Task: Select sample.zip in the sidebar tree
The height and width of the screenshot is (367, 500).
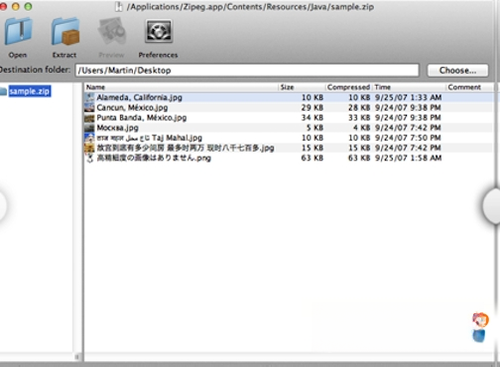Action: [x=30, y=91]
